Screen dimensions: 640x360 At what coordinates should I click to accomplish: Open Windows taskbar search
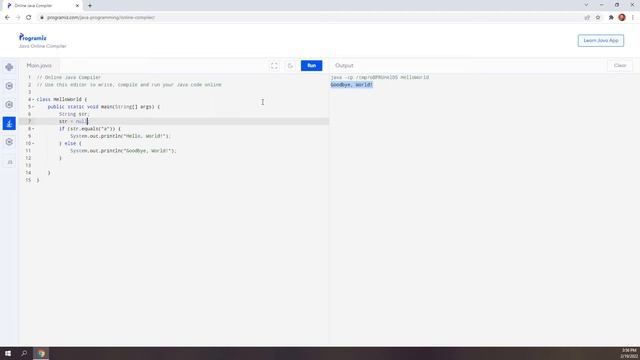[x=24, y=353]
